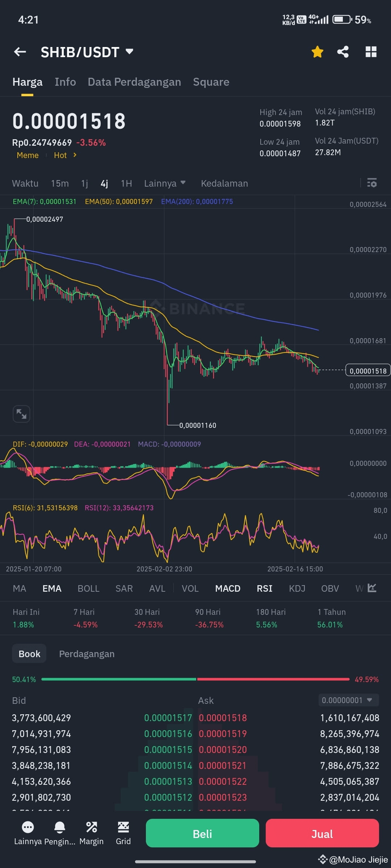Enable KDJ sub-indicator
The width and height of the screenshot is (391, 868).
297,588
